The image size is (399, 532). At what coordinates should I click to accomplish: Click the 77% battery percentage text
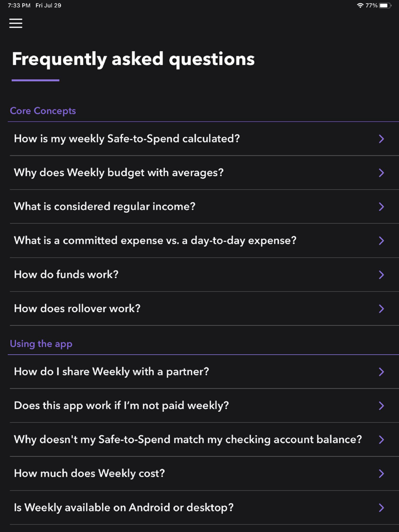pyautogui.click(x=373, y=5)
